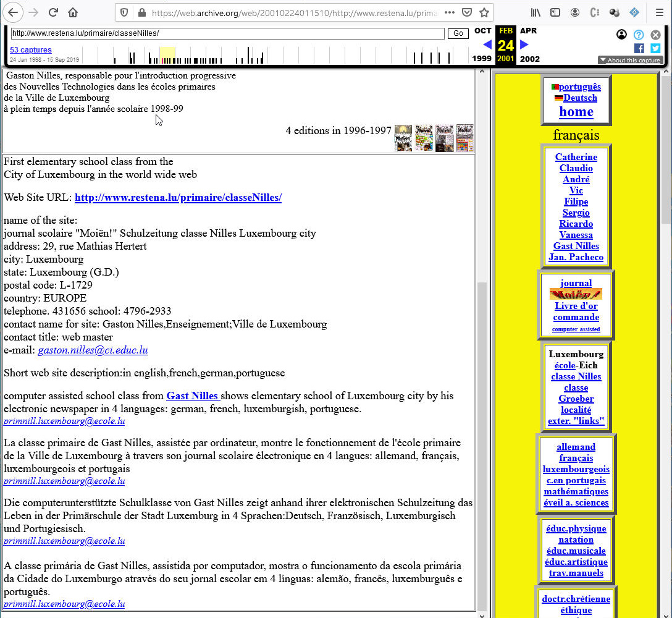
Task: Save page to Pocket
Action: (467, 12)
